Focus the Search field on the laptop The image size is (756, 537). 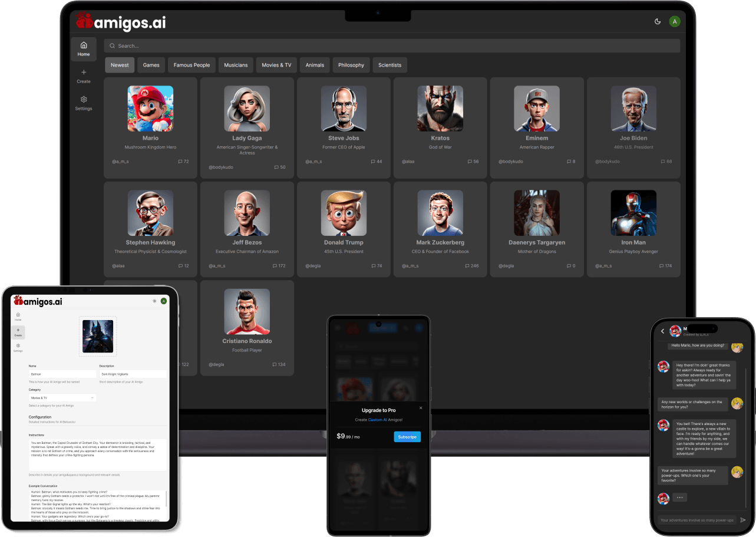[392, 46]
